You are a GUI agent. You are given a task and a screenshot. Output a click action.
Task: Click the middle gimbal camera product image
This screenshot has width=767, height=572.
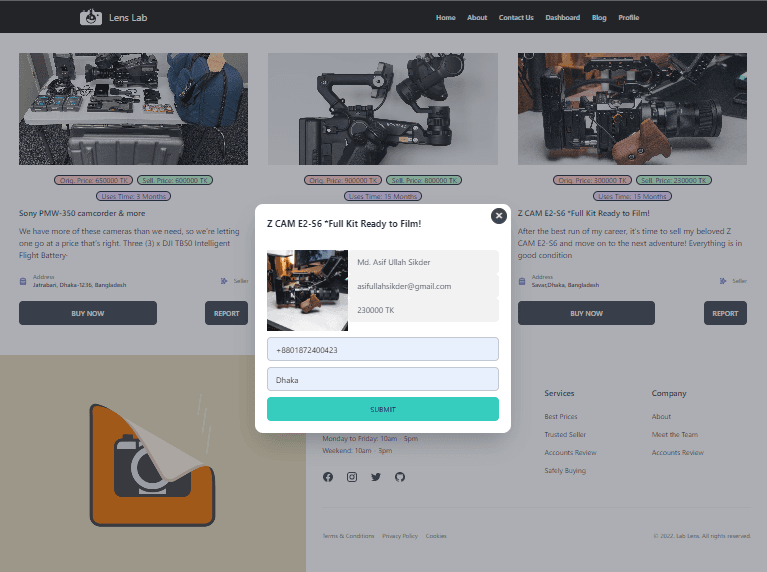pyautogui.click(x=383, y=109)
